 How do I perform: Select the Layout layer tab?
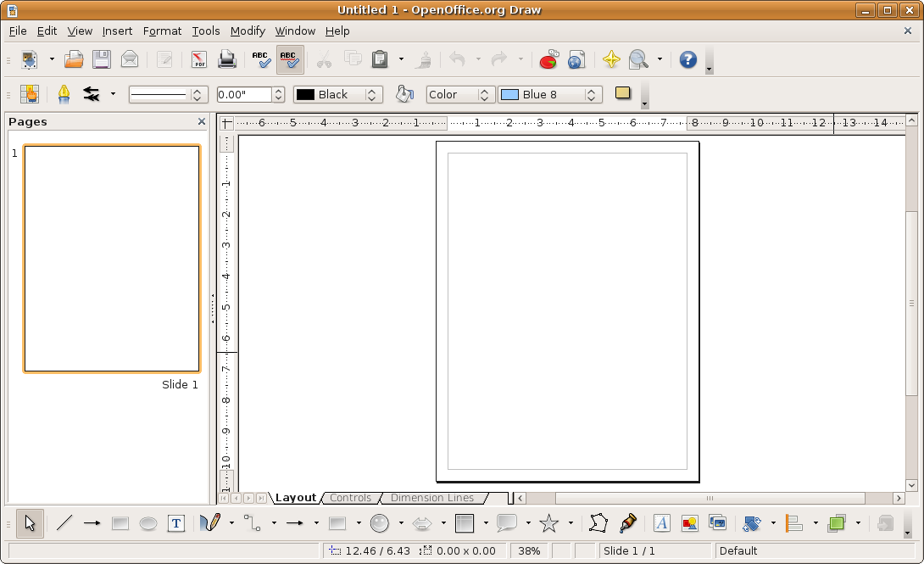(x=296, y=498)
